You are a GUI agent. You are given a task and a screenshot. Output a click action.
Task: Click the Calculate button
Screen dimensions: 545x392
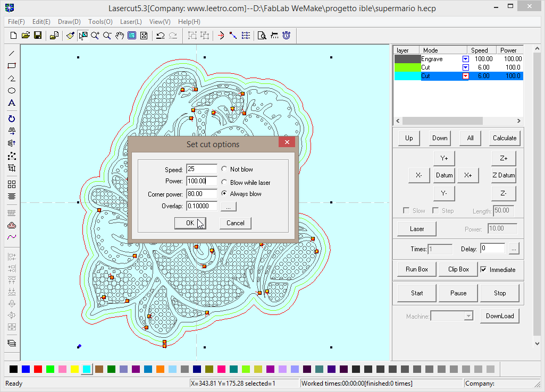[x=505, y=138]
